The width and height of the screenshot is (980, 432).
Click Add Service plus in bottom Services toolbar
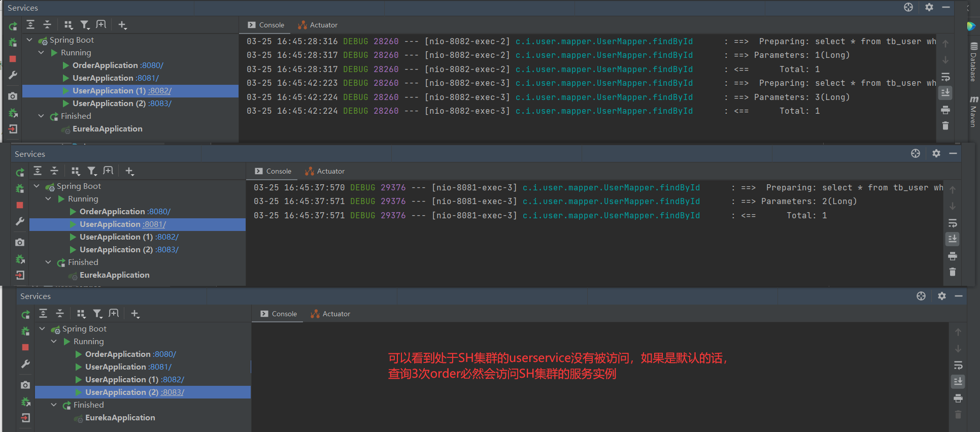tap(135, 313)
